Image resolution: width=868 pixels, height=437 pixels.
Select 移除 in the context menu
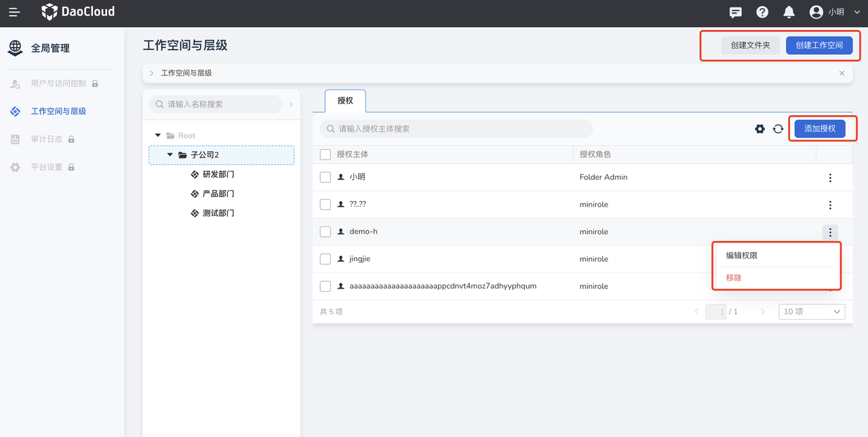point(734,278)
